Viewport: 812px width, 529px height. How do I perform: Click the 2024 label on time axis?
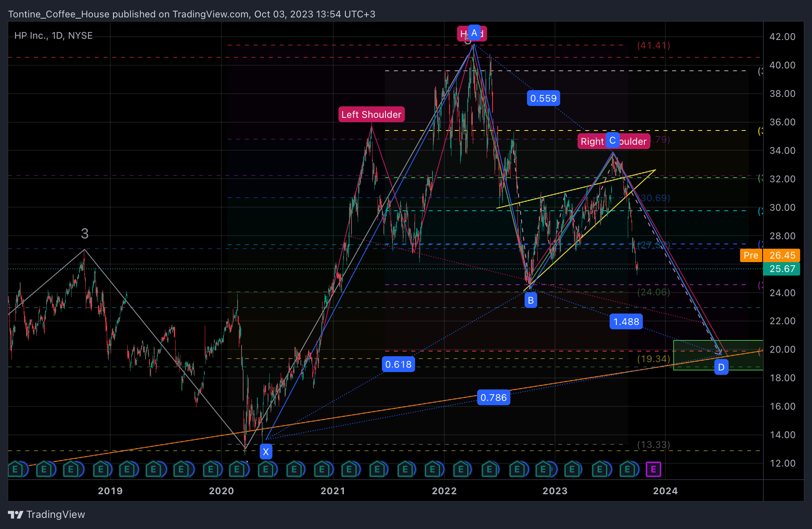[665, 491]
